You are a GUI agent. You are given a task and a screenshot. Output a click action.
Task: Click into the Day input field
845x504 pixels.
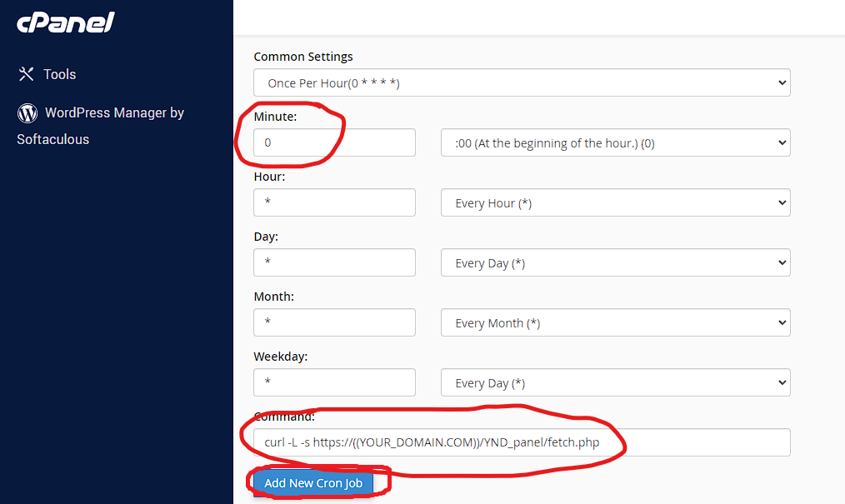[335, 262]
